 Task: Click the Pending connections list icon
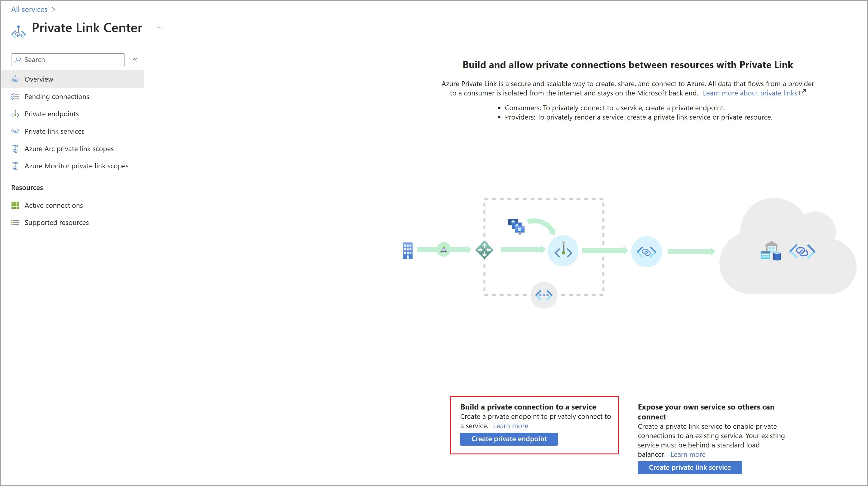click(x=16, y=96)
